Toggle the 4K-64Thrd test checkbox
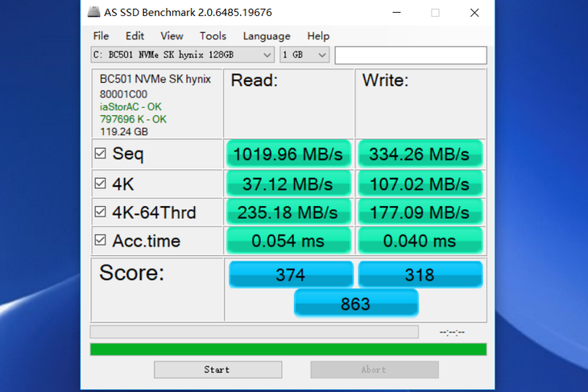Screen dimensions: 588x392 [x=100, y=212]
